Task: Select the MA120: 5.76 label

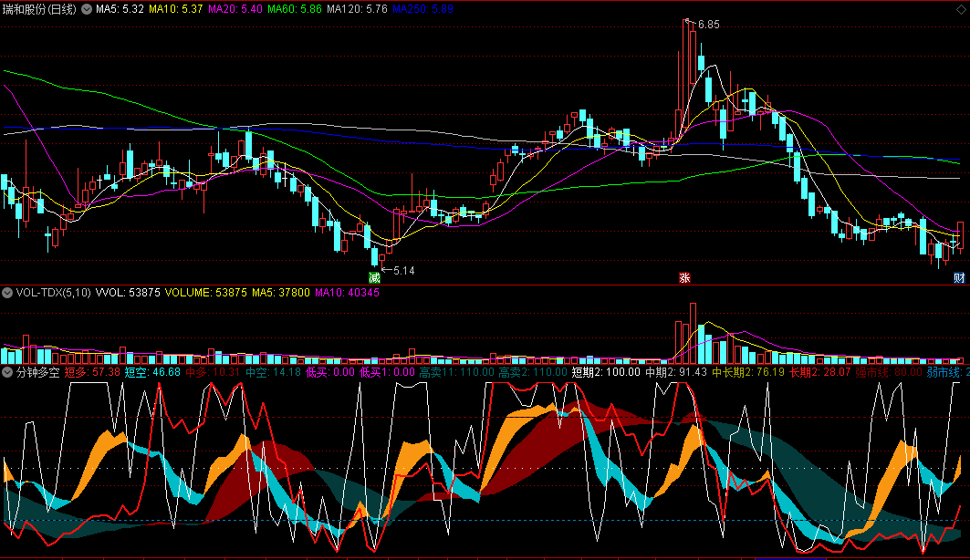Action: [x=357, y=9]
